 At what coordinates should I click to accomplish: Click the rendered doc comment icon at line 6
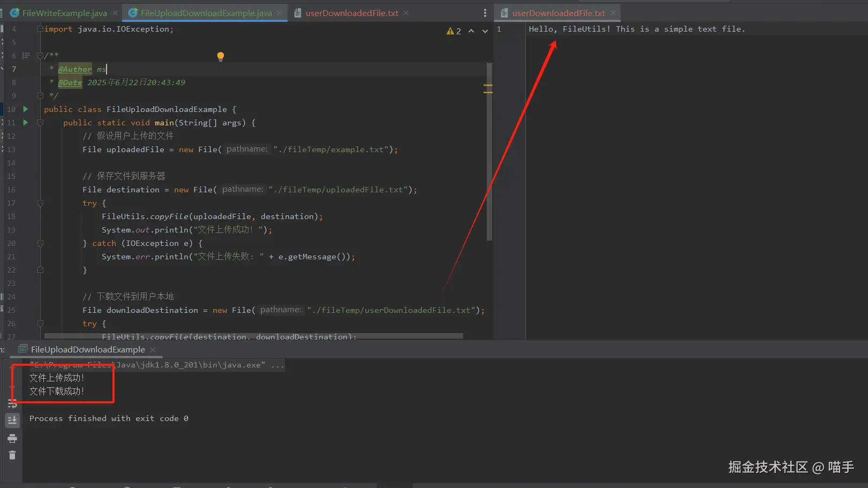tap(26, 55)
